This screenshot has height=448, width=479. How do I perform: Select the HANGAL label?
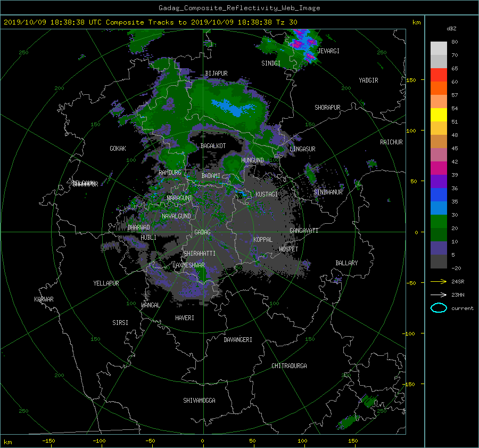coord(150,305)
